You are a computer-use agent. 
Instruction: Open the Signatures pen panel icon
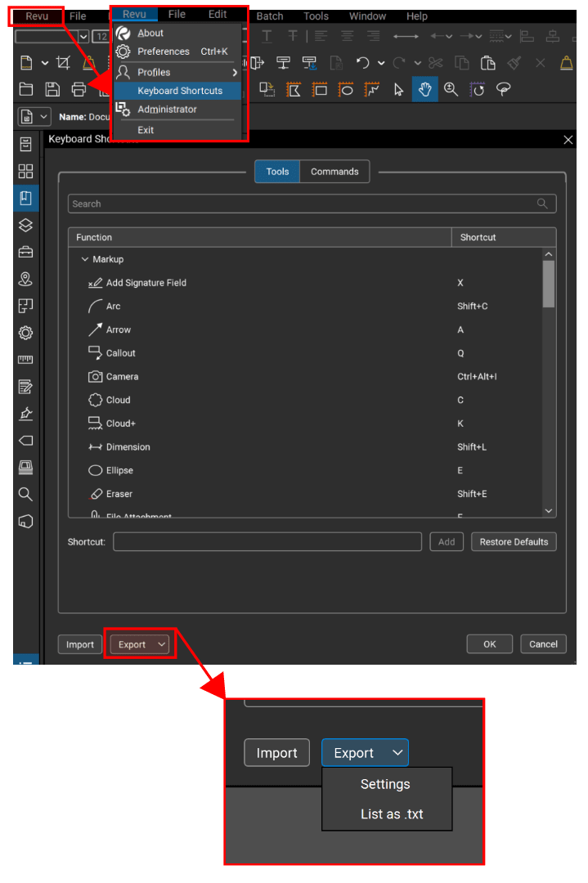25,414
